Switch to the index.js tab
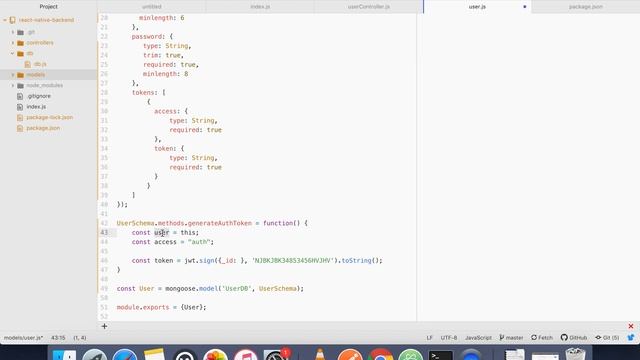Viewport: 640px width, 360px height. (x=260, y=7)
